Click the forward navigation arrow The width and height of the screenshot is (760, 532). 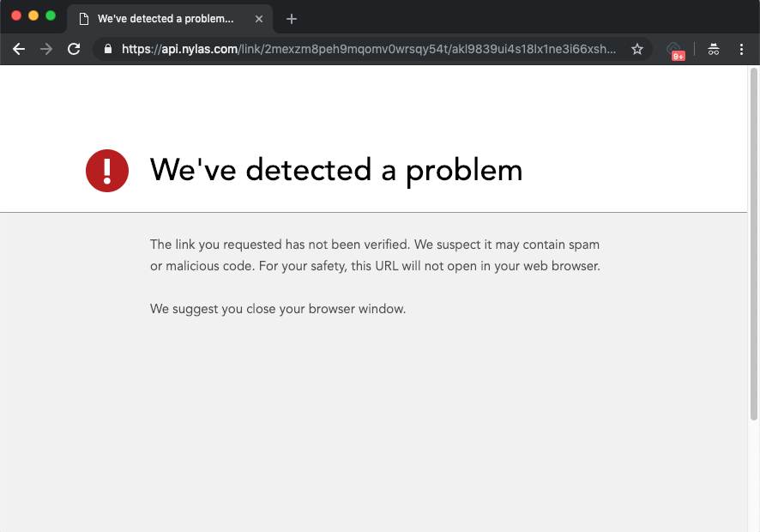pos(46,49)
